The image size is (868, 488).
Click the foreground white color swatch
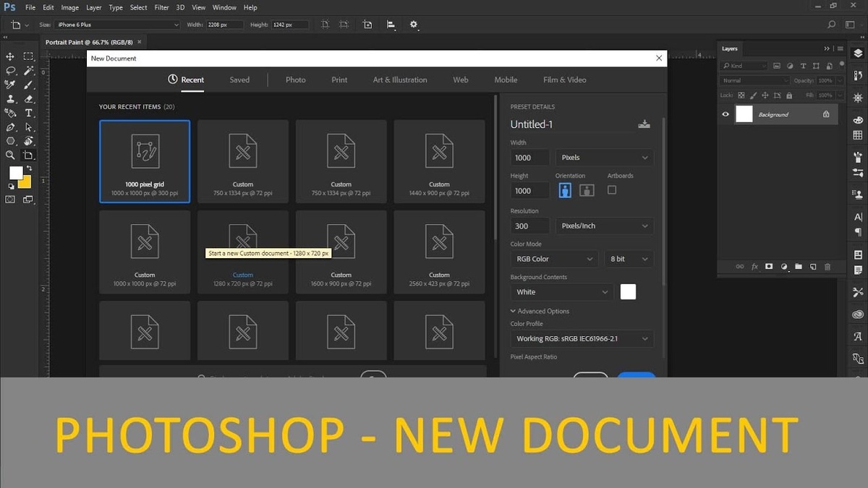coord(15,173)
